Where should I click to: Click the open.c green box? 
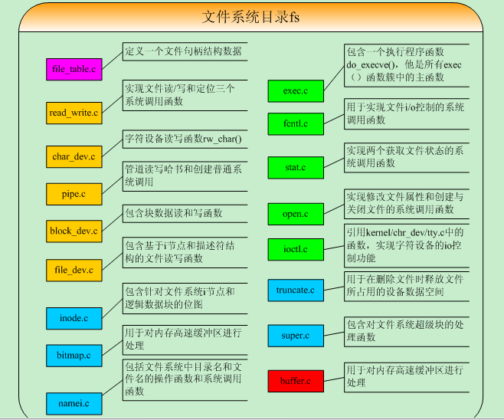pos(296,214)
